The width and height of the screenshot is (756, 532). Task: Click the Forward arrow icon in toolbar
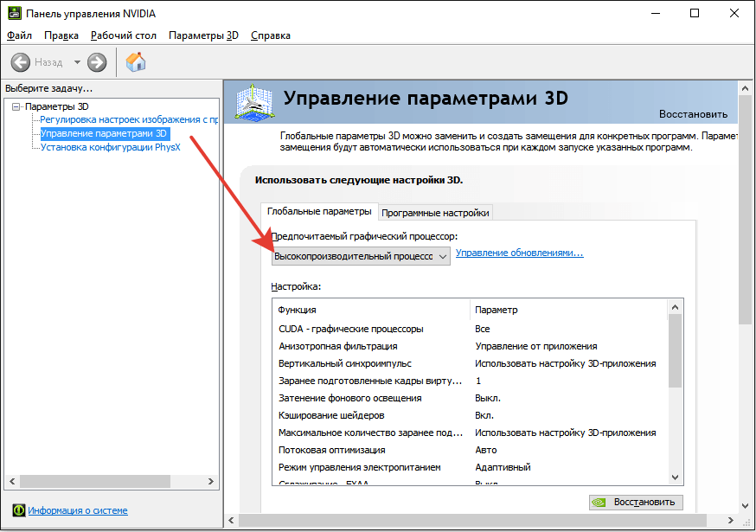click(97, 62)
